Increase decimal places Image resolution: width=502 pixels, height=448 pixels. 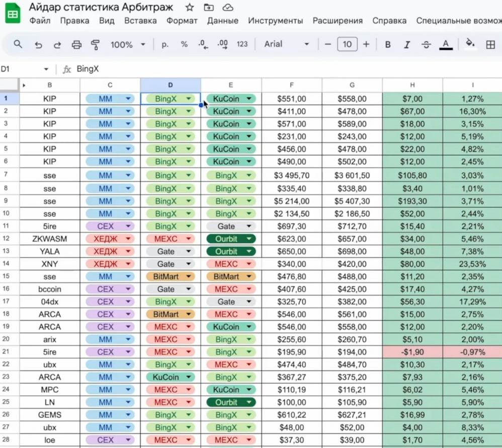222,44
